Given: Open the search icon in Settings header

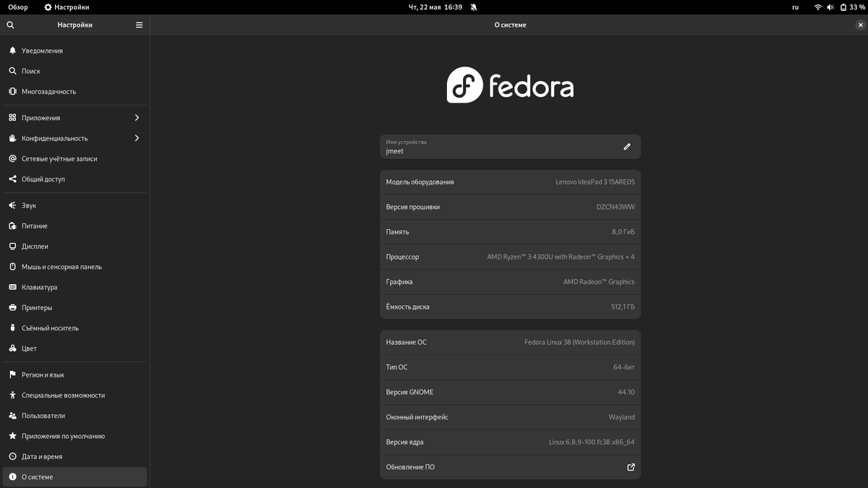Looking at the screenshot, I should click(10, 25).
